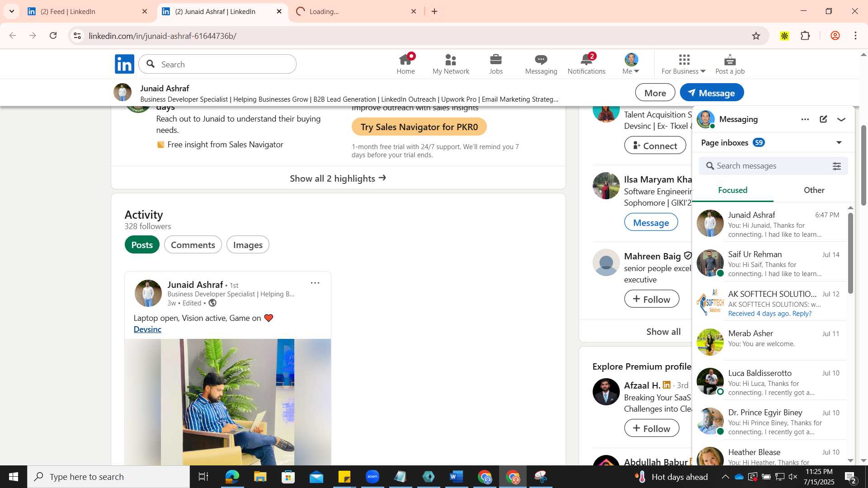Open Chrome profile avatar icon
This screenshot has width=868, height=488.
coord(835,36)
